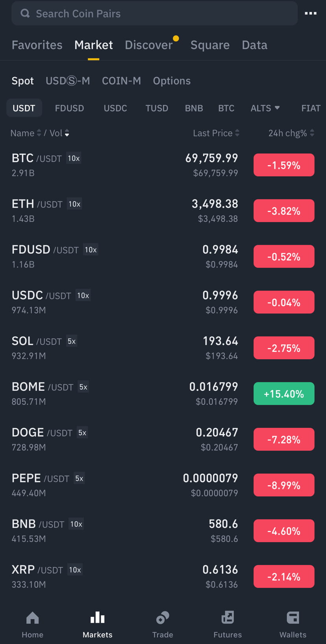Open the three-dot more options menu

(311, 13)
